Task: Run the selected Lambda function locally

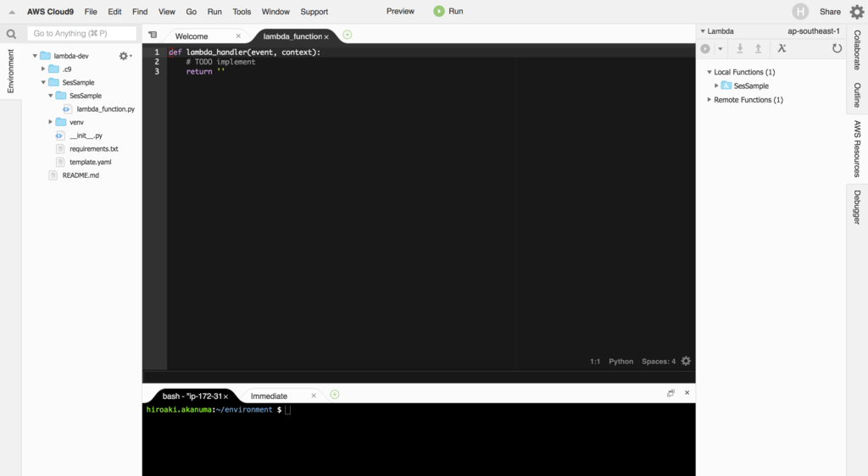Action: 705,48
